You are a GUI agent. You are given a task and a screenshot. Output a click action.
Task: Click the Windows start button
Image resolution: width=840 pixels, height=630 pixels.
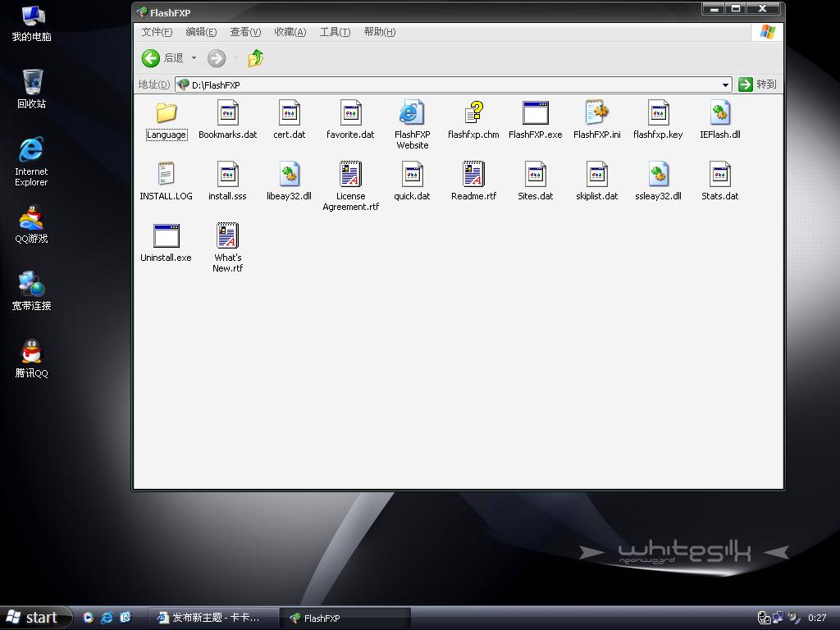[x=33, y=618]
